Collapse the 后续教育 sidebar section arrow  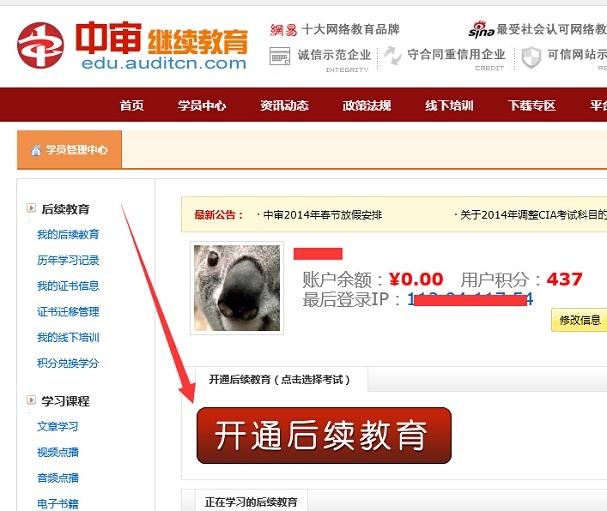31,208
